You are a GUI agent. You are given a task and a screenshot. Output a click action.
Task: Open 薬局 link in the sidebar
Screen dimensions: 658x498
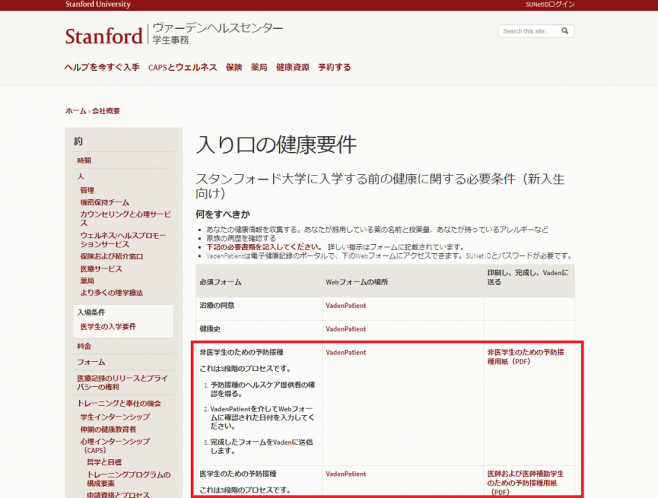pos(87,280)
